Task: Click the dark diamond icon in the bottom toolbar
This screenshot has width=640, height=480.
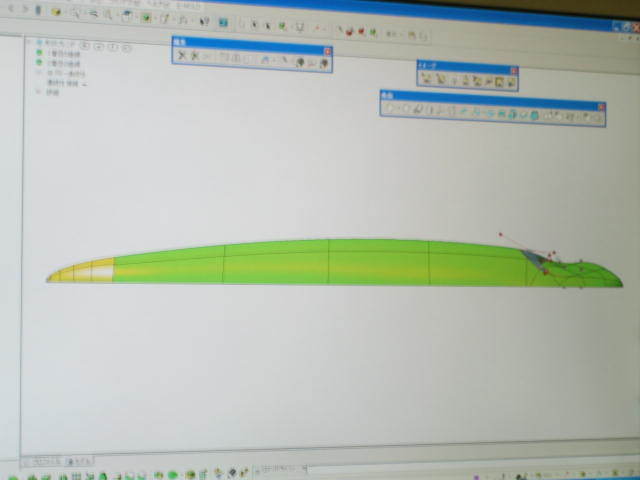Action: pos(232,472)
